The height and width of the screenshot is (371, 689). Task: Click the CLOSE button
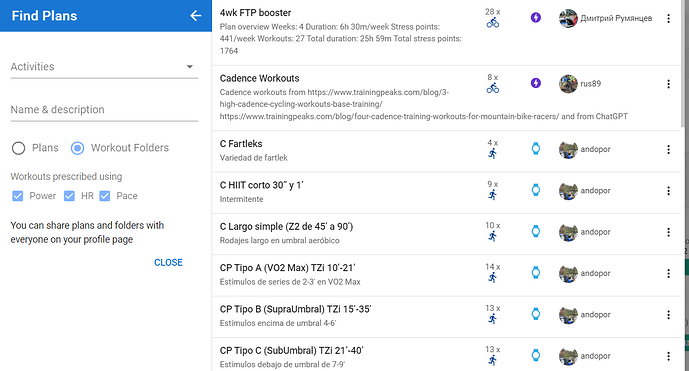point(168,262)
